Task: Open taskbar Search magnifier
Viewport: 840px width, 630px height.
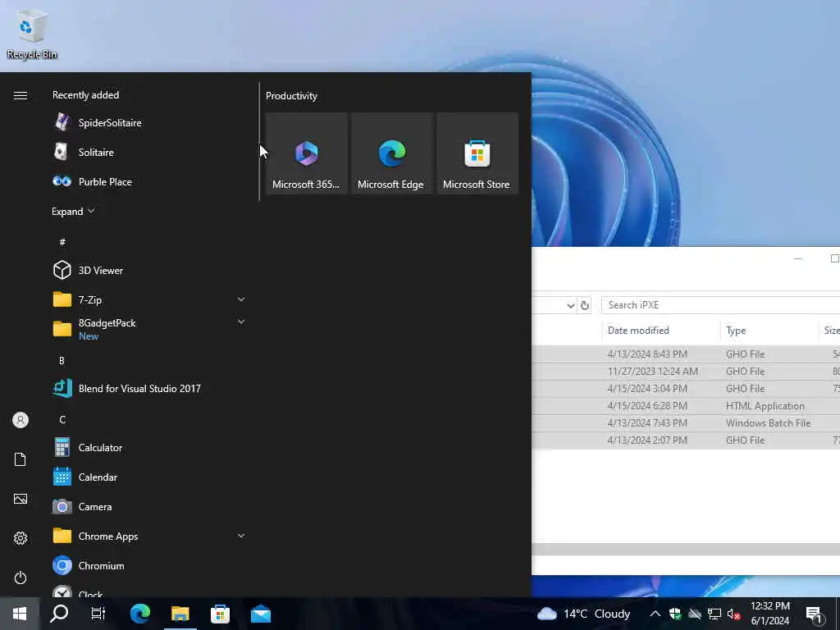Action: pyautogui.click(x=59, y=614)
